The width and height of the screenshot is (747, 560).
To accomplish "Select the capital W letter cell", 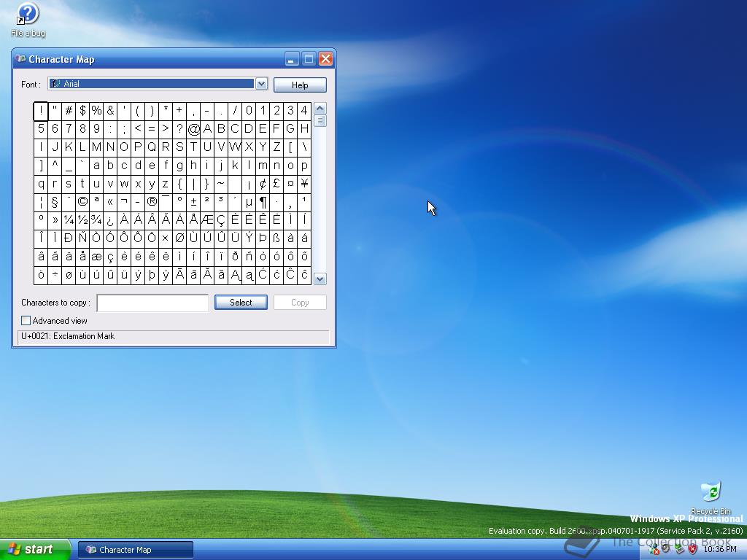I will pyautogui.click(x=235, y=147).
